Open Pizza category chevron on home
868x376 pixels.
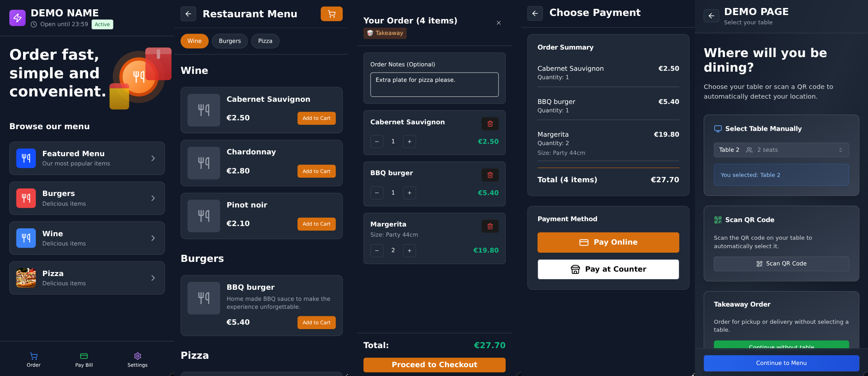coord(153,278)
